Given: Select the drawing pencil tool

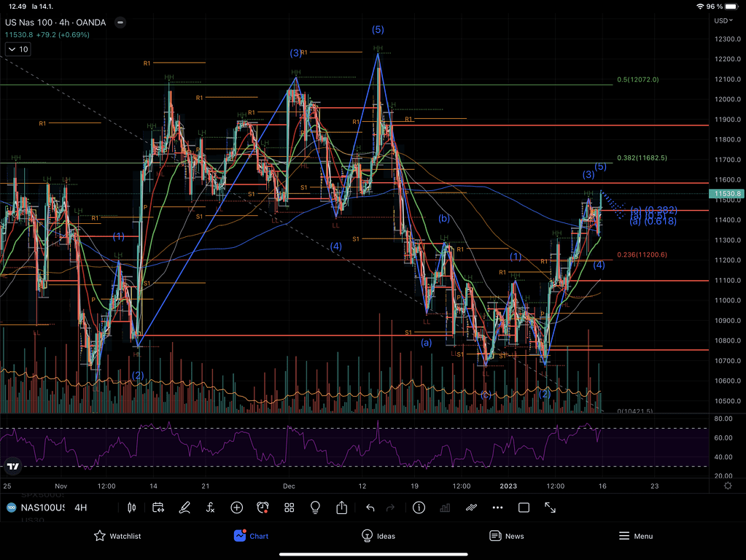Looking at the screenshot, I should tap(184, 507).
